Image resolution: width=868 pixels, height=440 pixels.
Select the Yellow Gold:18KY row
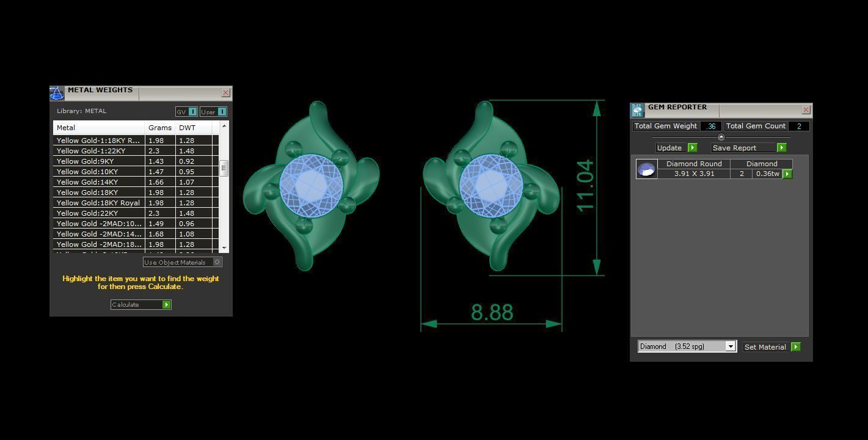pyautogui.click(x=136, y=193)
